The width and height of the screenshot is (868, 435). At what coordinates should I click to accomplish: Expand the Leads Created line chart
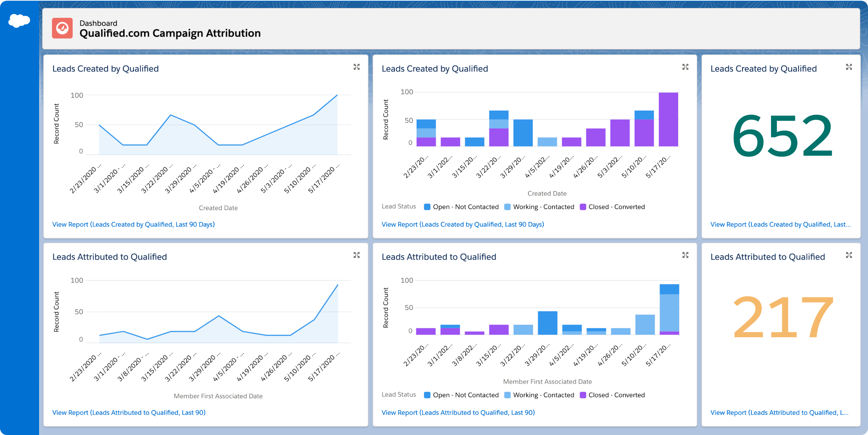pyautogui.click(x=357, y=67)
